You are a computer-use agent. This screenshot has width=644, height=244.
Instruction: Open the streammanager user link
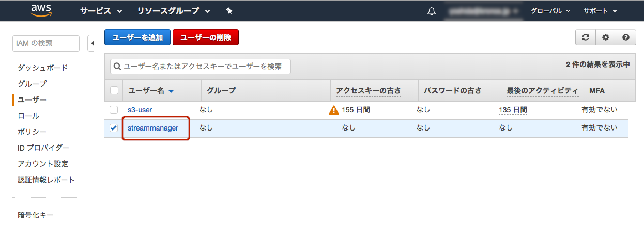[x=153, y=128]
